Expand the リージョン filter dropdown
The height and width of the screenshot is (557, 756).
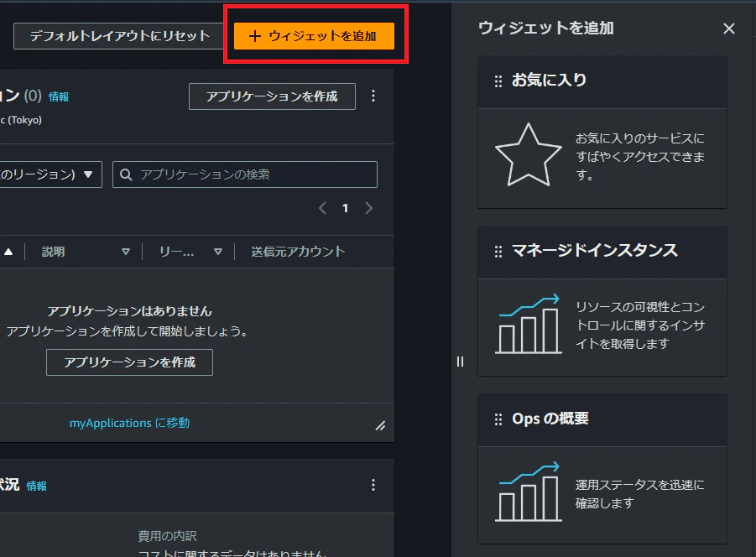point(45,174)
